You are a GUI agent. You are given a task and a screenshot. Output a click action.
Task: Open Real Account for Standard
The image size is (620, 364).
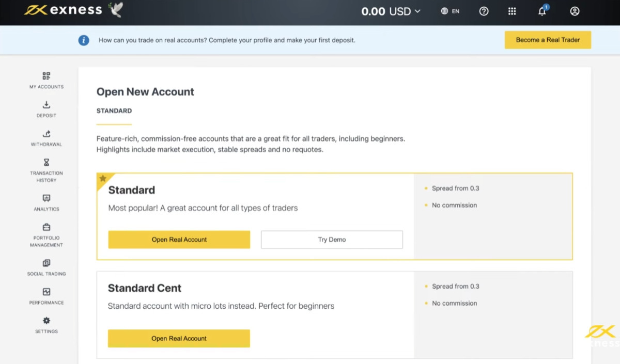click(179, 240)
